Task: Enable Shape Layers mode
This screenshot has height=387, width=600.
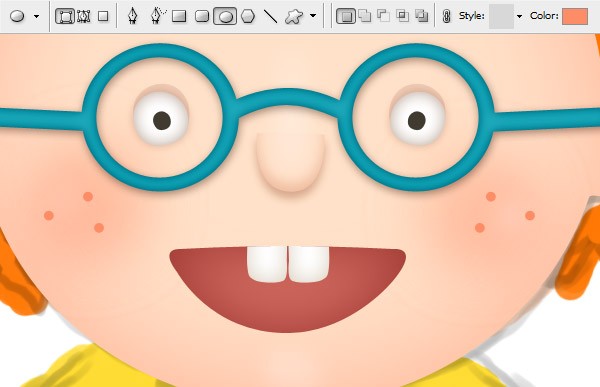Action: (65, 16)
